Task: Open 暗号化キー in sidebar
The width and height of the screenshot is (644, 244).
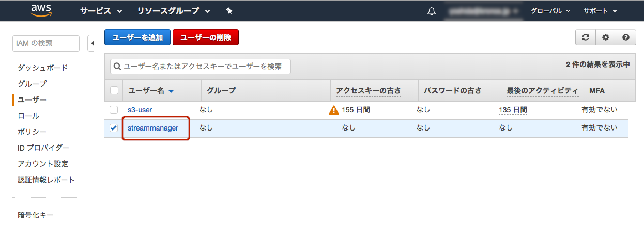Action: pyautogui.click(x=36, y=215)
